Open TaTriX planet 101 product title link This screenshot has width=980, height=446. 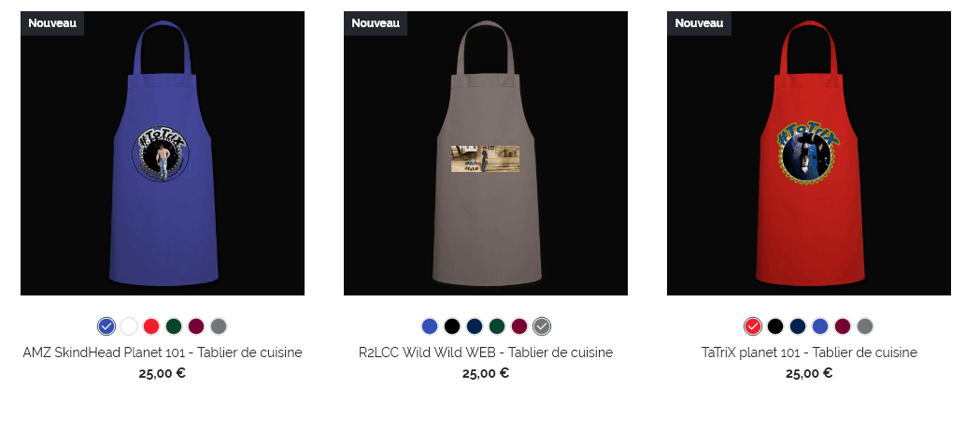click(809, 352)
